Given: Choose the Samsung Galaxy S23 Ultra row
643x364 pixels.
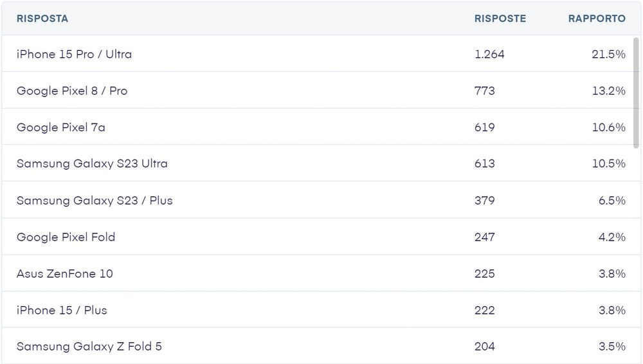Looking at the screenshot, I should point(92,164).
